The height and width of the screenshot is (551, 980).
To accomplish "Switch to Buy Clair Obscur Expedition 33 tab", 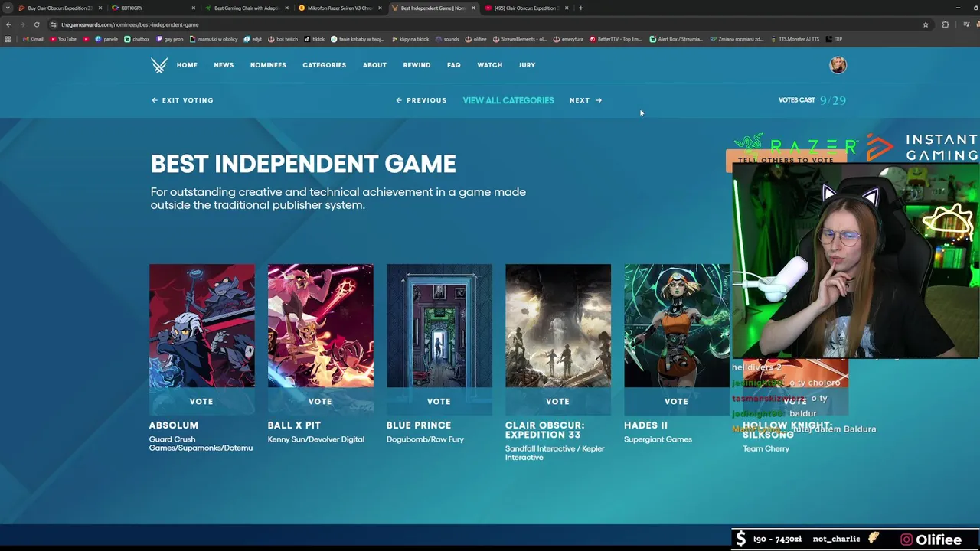I will click(x=59, y=8).
